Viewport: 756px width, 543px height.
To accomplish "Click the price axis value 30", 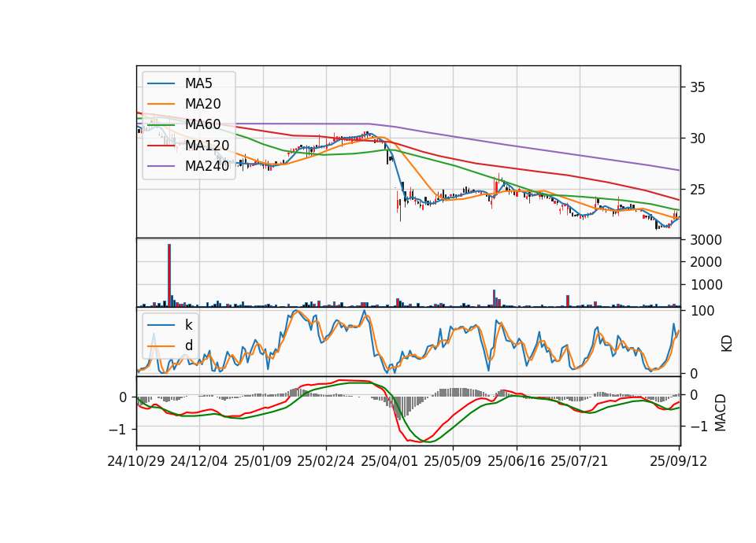I will (698, 139).
